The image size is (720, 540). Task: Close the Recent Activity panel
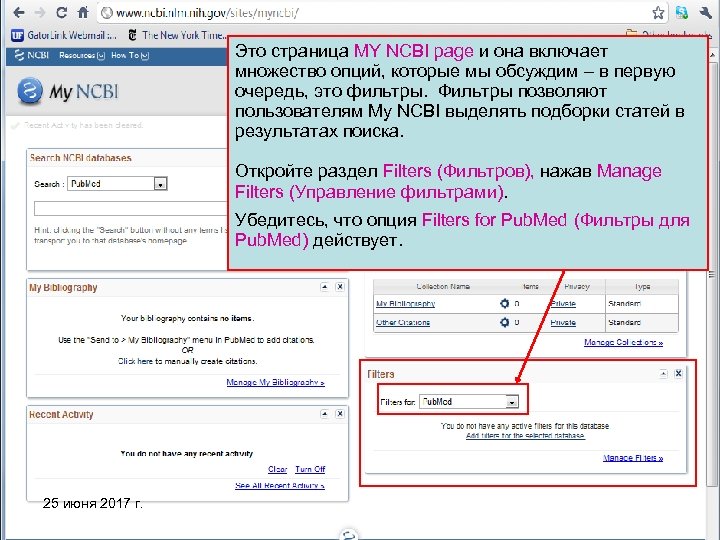(340, 414)
